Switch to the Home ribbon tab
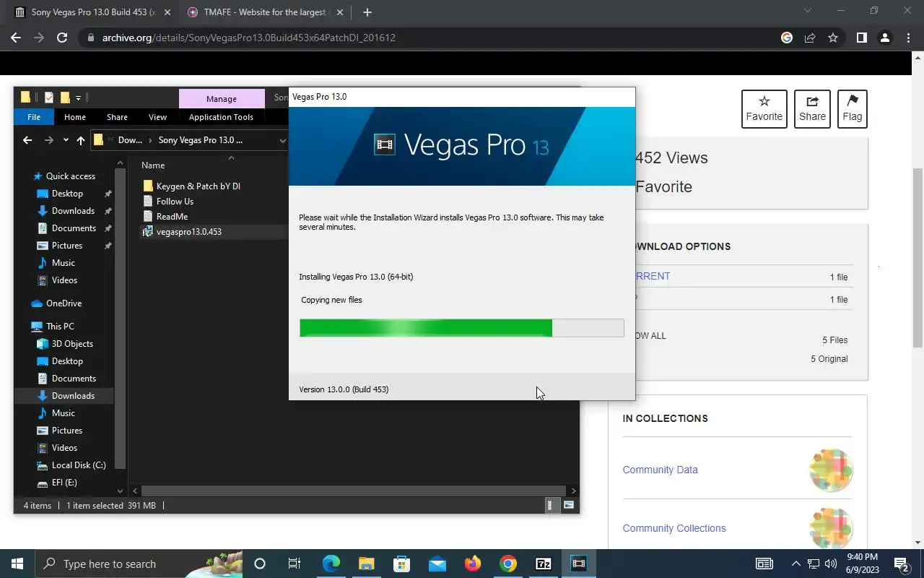This screenshot has height=578, width=924. (x=74, y=117)
